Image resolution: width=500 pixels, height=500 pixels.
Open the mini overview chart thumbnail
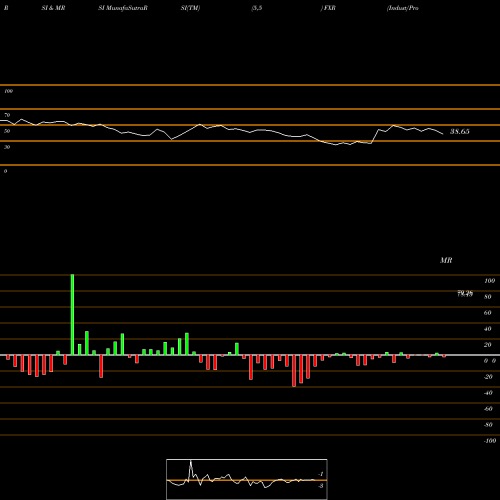coord(247,479)
